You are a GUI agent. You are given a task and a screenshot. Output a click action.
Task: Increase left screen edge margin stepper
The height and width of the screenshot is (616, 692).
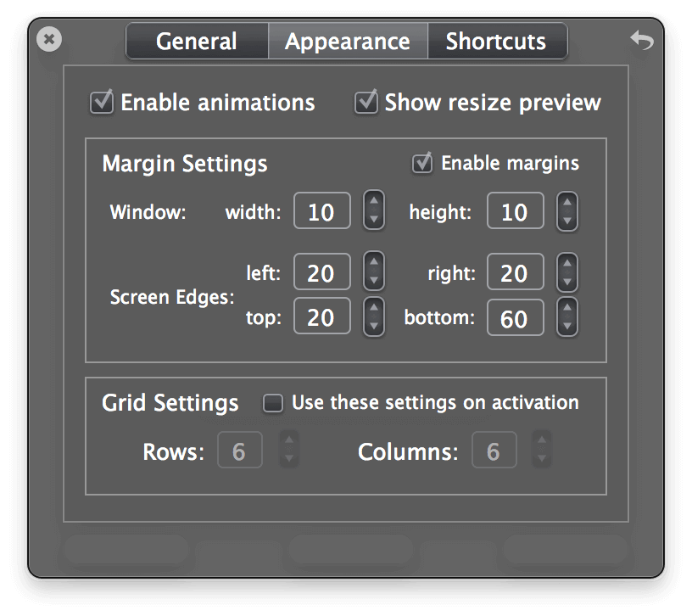[x=374, y=262]
